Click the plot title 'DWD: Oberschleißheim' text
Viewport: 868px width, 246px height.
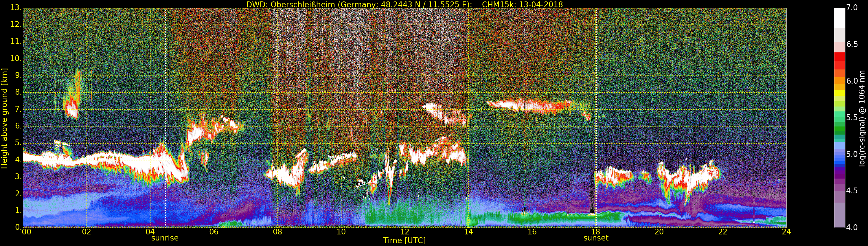click(290, 4)
